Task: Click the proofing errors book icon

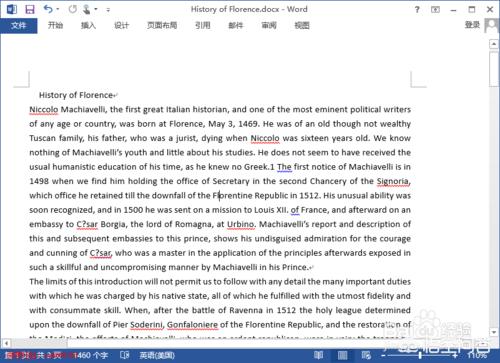Action: tap(125, 355)
